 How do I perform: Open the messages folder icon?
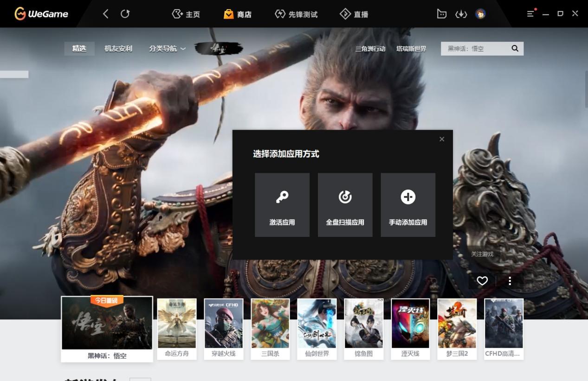pyautogui.click(x=442, y=14)
